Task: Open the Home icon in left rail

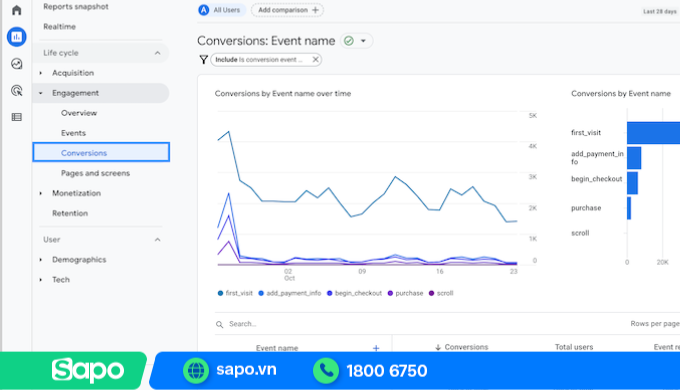Action: (x=16, y=10)
